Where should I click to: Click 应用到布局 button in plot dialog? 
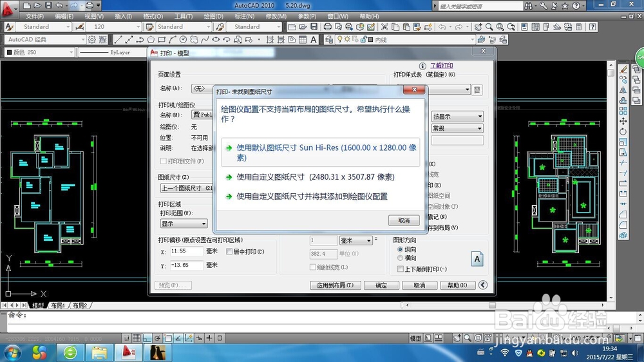coord(335,285)
